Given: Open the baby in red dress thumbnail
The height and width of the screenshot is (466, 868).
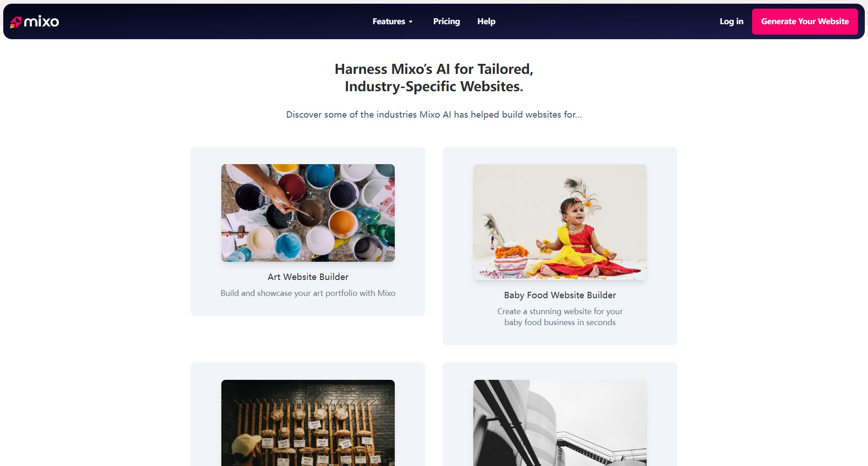Looking at the screenshot, I should (560, 222).
